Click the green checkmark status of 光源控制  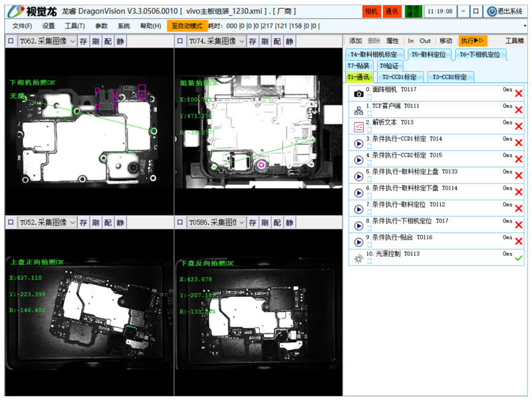point(519,258)
